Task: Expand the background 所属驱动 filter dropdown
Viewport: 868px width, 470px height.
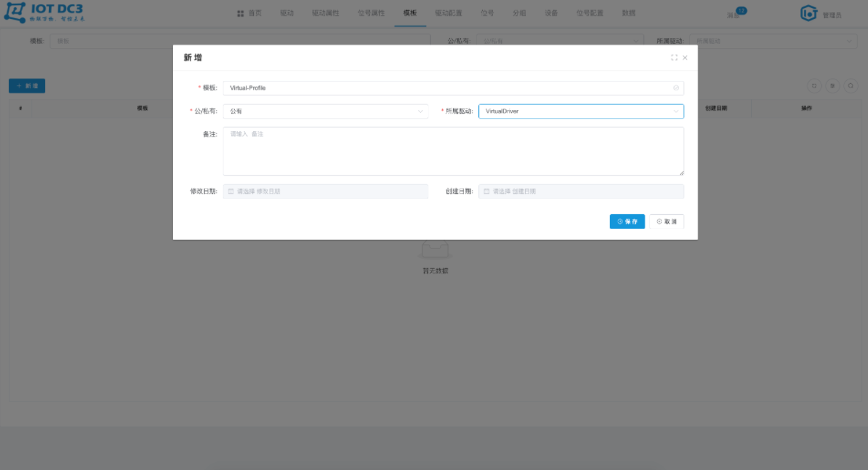Action: [x=772, y=41]
